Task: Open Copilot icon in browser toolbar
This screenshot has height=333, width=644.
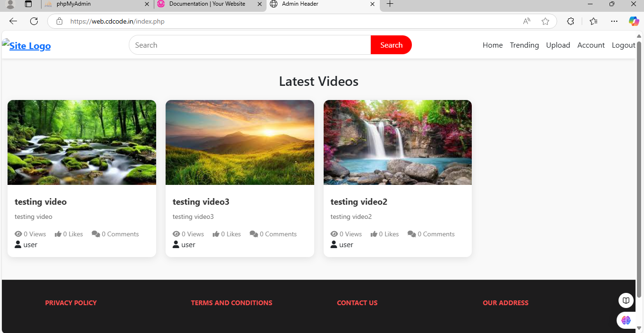Action: (634, 21)
